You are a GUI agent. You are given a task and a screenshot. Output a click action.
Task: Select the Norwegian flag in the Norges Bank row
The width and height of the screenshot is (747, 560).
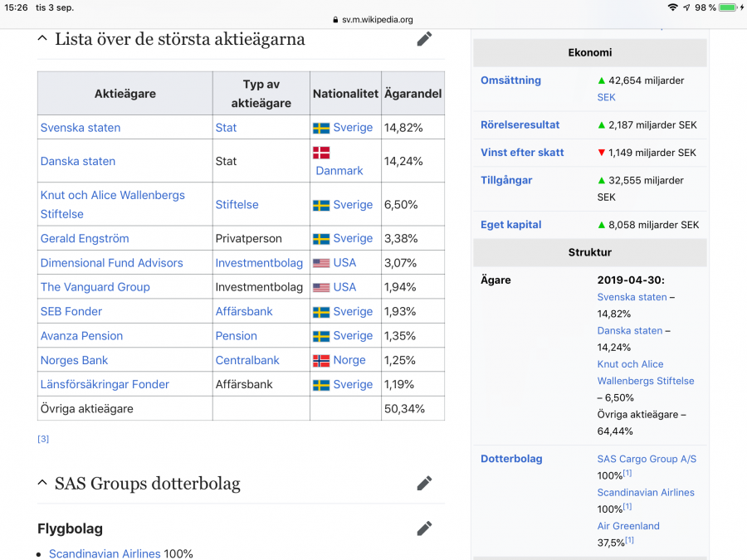pos(320,360)
